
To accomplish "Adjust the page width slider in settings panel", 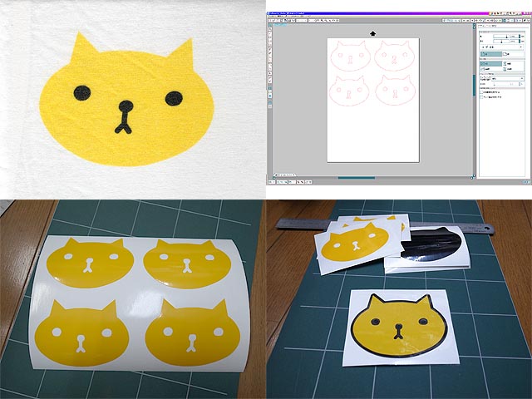I will point(501,37).
